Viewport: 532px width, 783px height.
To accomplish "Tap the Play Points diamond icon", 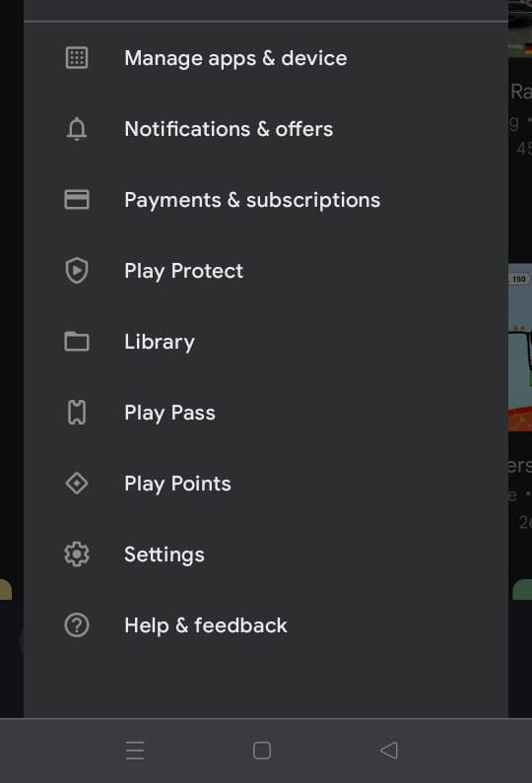I will coord(77,484).
